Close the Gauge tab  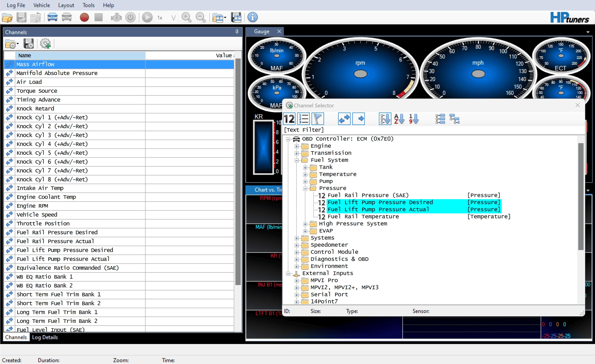tap(279, 31)
